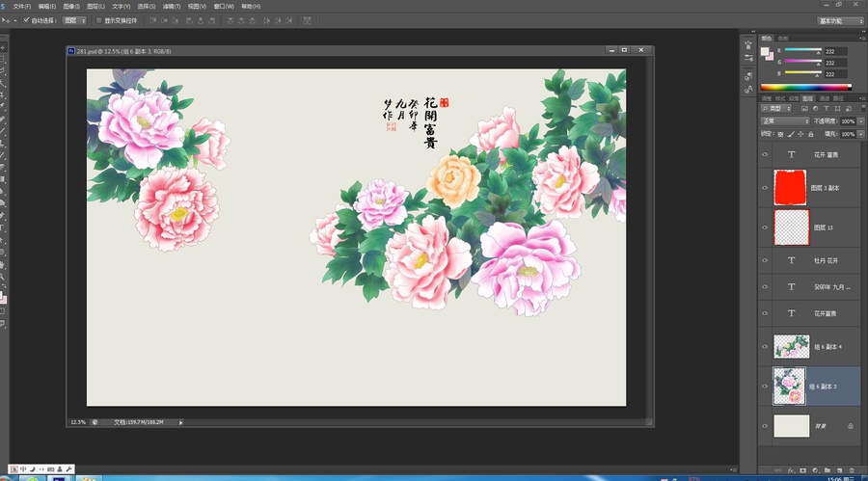Switch to the 通道 channels tab
This screenshot has width=868, height=481.
[825, 98]
